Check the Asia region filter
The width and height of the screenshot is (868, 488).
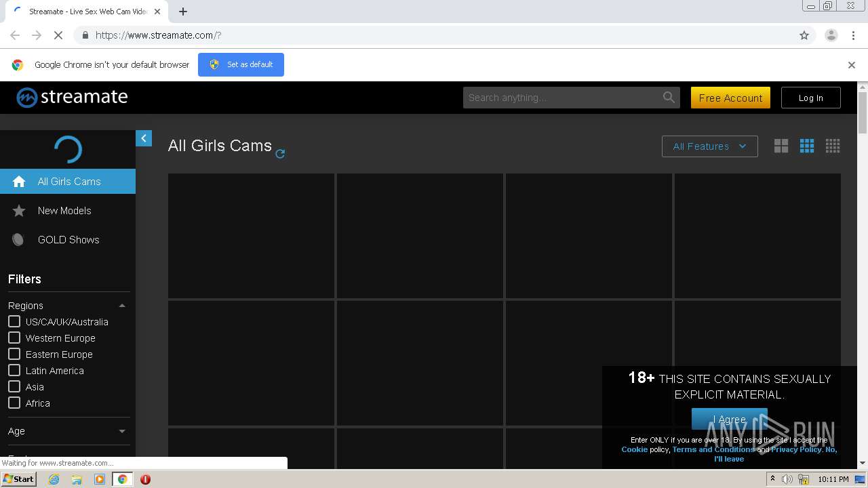pyautogui.click(x=14, y=386)
